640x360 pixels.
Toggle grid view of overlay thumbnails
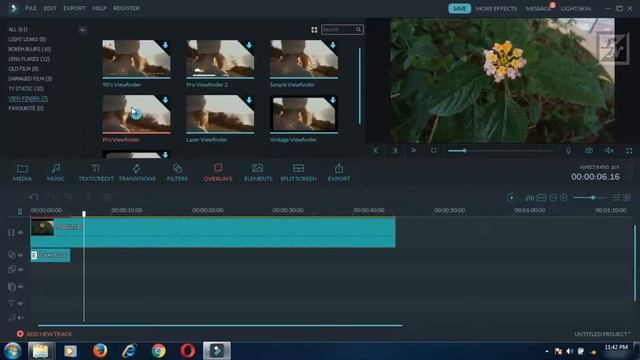tap(314, 30)
